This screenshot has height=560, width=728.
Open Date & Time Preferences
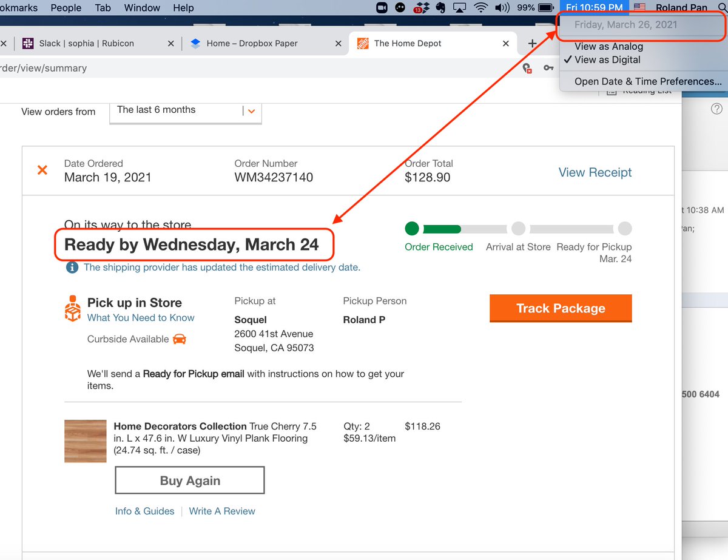(x=648, y=81)
